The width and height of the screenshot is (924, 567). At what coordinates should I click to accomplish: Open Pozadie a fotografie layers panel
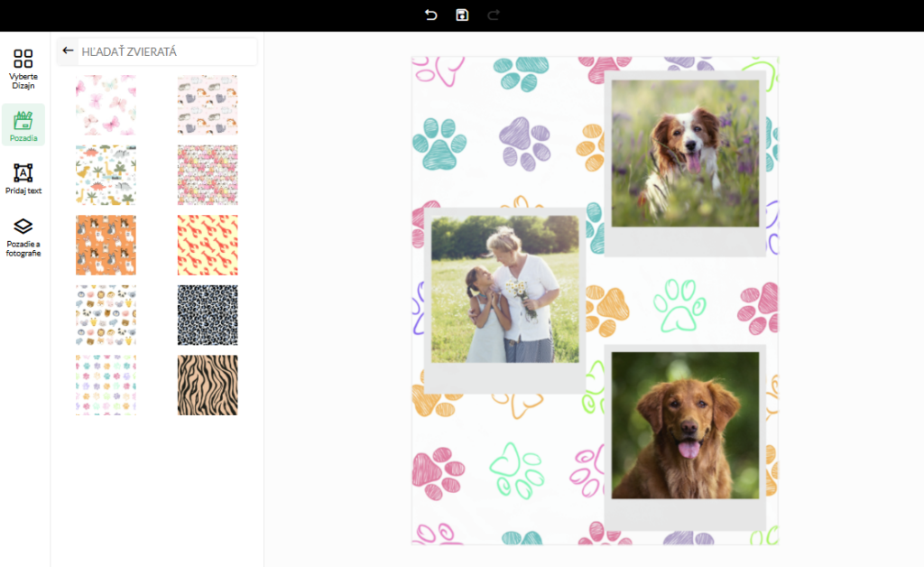coord(23,237)
